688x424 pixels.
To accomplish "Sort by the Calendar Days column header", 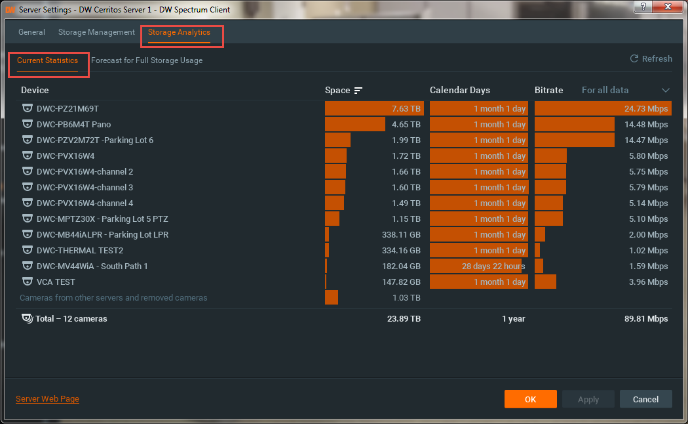I will tap(458, 91).
